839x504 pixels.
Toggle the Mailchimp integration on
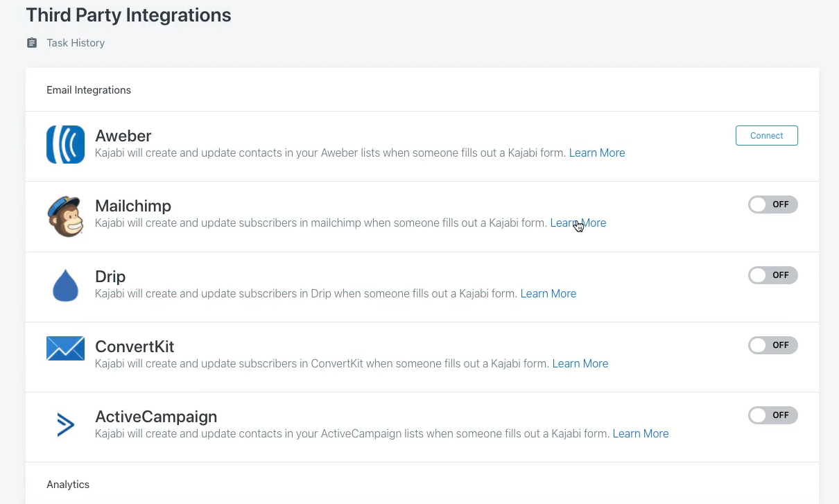point(773,205)
